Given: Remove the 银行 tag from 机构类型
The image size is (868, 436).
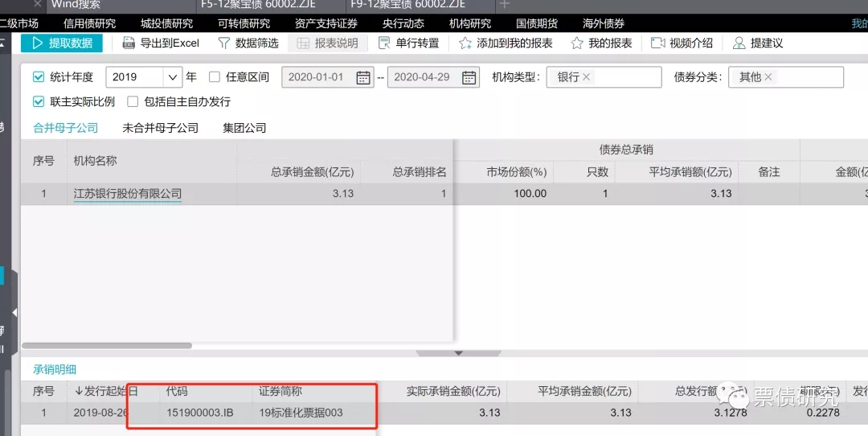Looking at the screenshot, I should 586,77.
